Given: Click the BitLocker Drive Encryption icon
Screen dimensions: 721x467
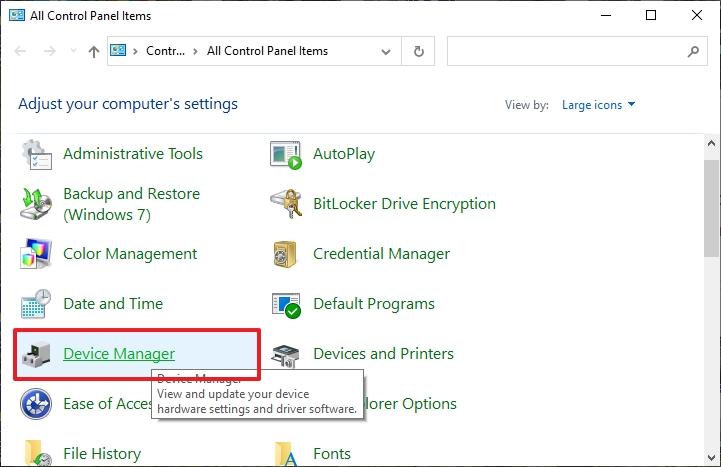Looking at the screenshot, I should click(x=286, y=204).
